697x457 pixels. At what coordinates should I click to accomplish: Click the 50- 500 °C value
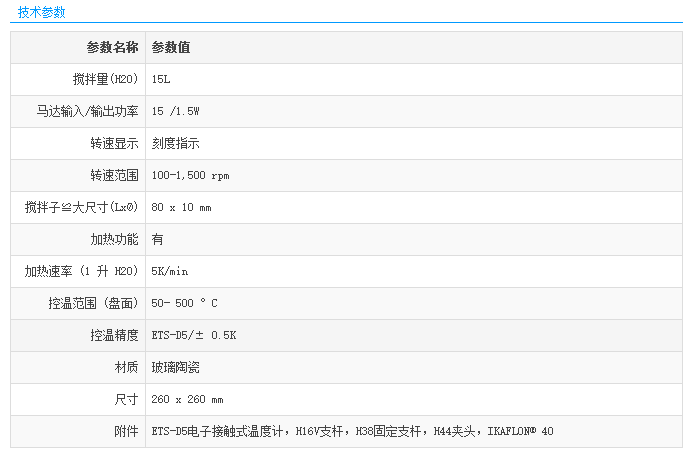pos(184,304)
